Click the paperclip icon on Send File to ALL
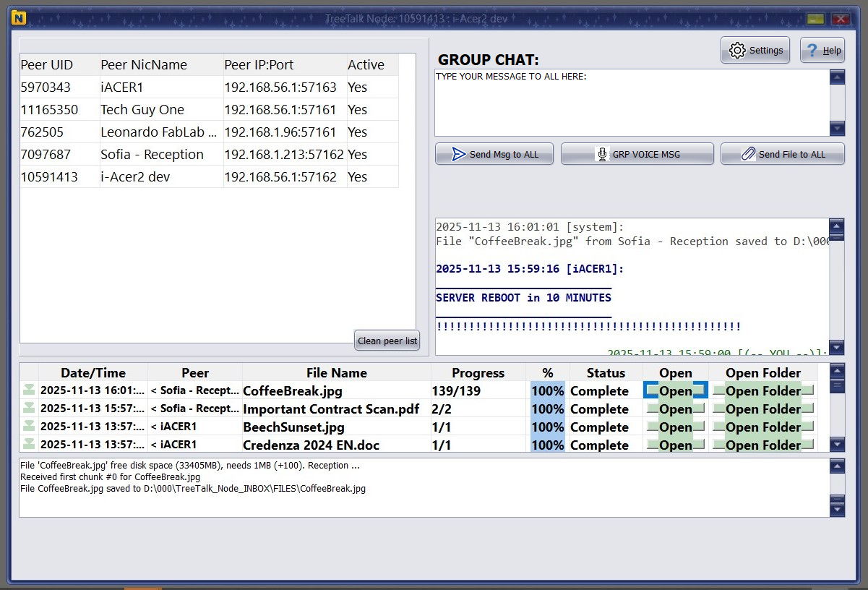The height and width of the screenshot is (590, 868). coord(752,153)
